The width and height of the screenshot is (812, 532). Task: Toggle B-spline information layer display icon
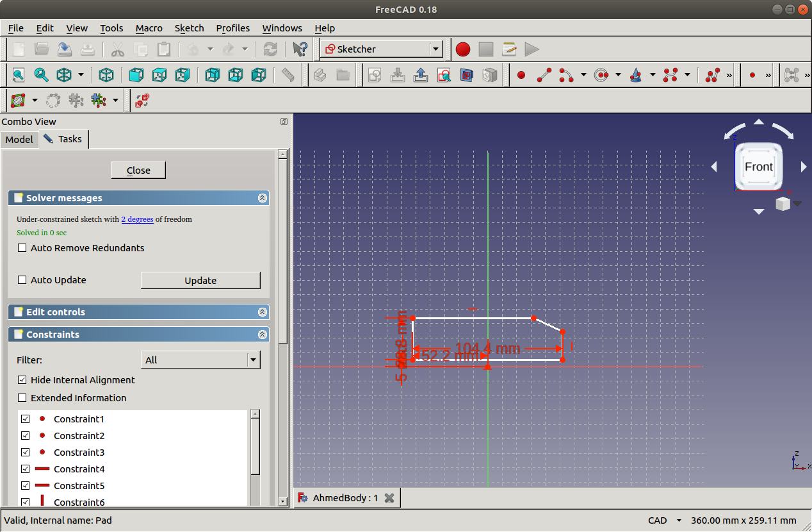click(x=19, y=100)
